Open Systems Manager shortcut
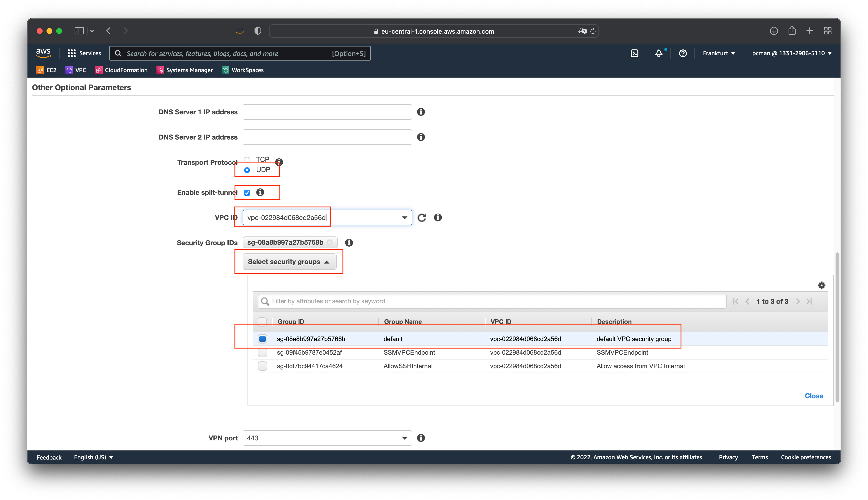 pyautogui.click(x=185, y=70)
